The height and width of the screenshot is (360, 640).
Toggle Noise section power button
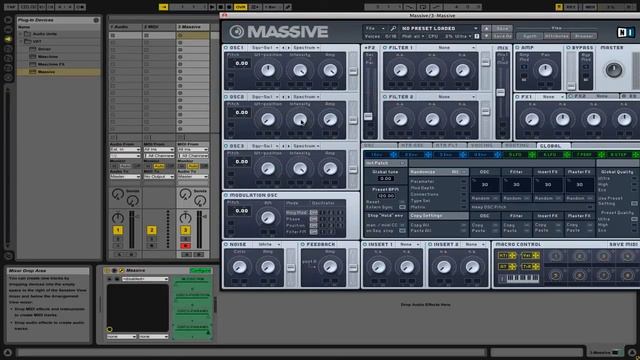click(x=226, y=244)
